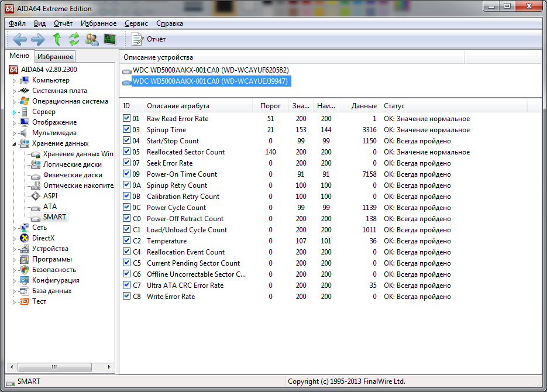Sort by Данные column header
The image size is (547, 392).
(359, 106)
